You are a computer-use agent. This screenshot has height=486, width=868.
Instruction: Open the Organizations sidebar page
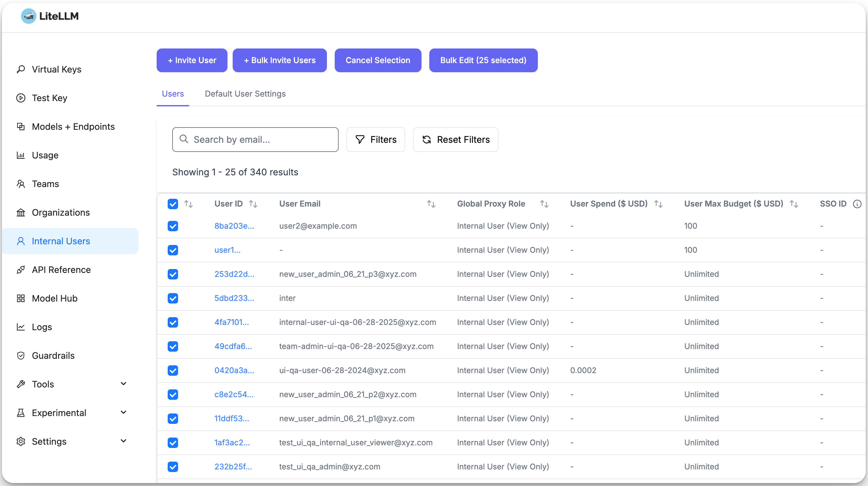61,212
